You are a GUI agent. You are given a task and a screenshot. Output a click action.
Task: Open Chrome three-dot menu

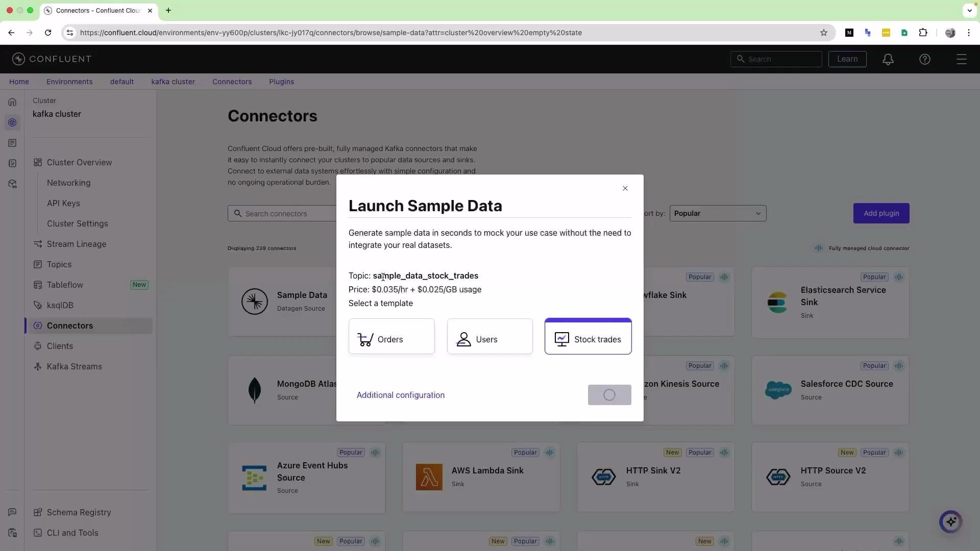pyautogui.click(x=969, y=33)
